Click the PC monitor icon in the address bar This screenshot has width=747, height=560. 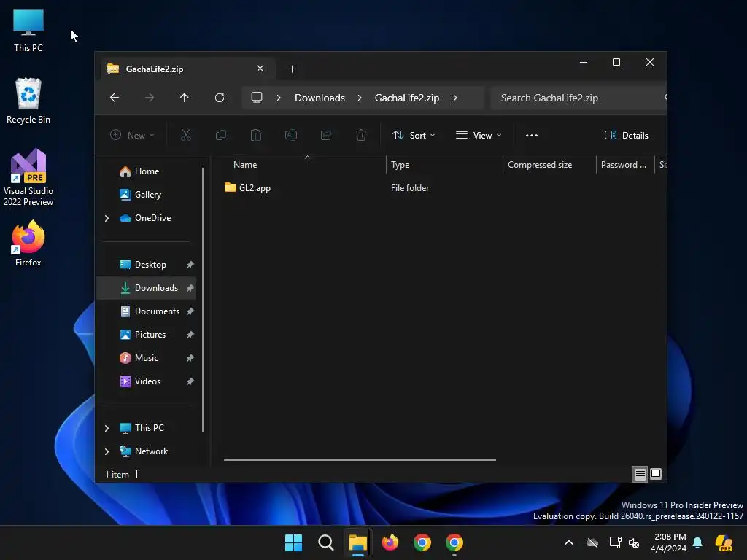[x=257, y=98]
